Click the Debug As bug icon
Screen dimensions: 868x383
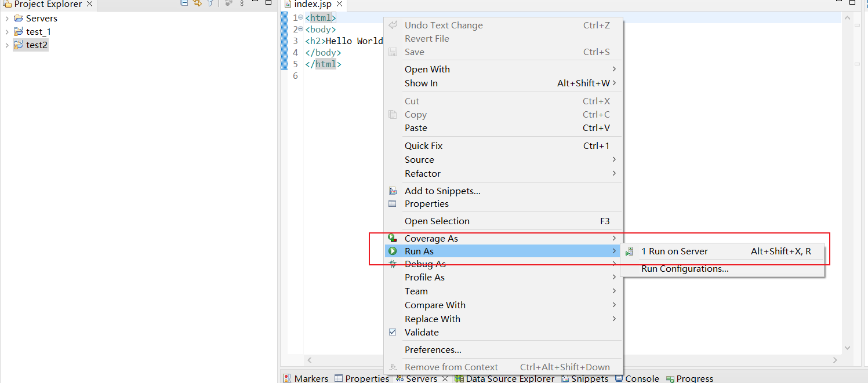click(x=393, y=264)
